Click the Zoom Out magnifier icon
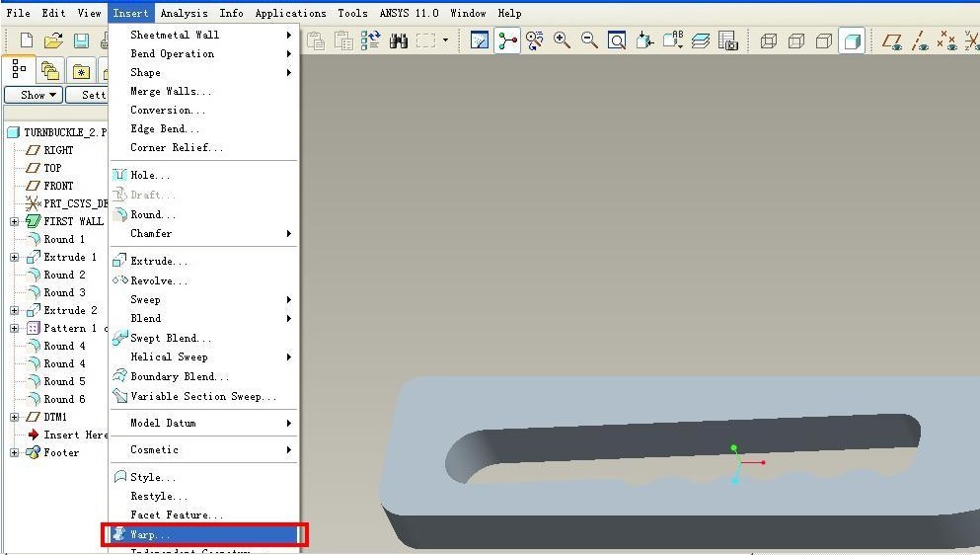980x555 pixels. pos(589,40)
